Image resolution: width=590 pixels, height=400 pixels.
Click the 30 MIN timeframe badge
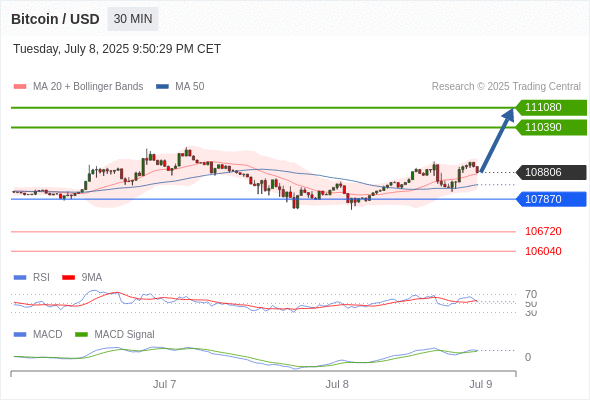point(133,19)
